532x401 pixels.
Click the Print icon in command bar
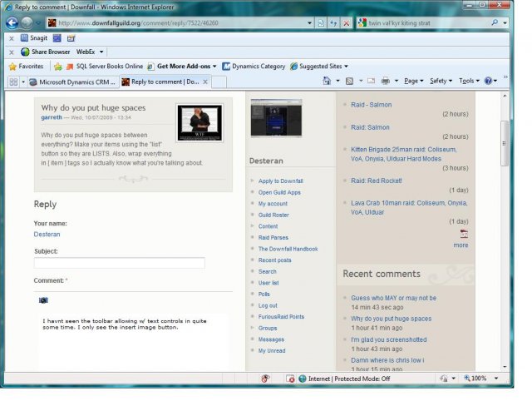386,81
